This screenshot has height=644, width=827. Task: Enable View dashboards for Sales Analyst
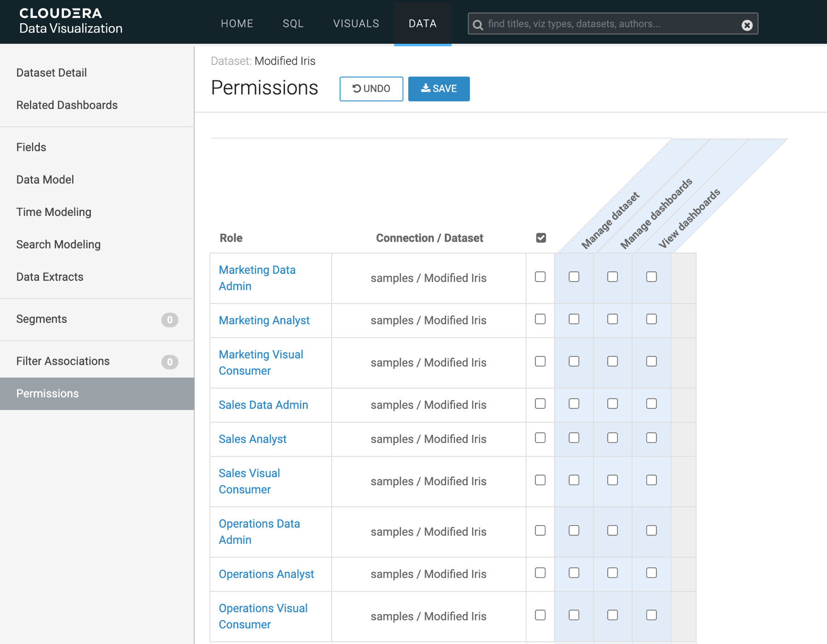point(651,438)
